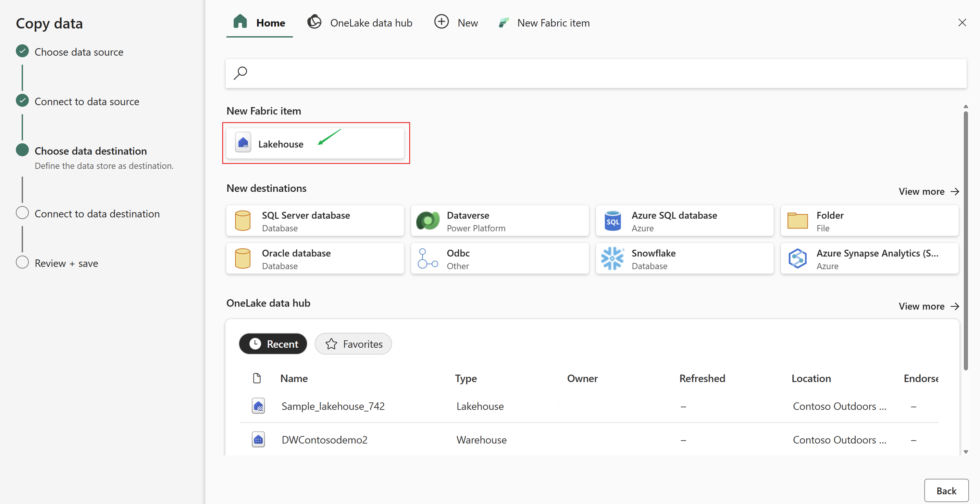The image size is (980, 504).
Task: Select the New Fabric item tab
Action: pos(544,23)
